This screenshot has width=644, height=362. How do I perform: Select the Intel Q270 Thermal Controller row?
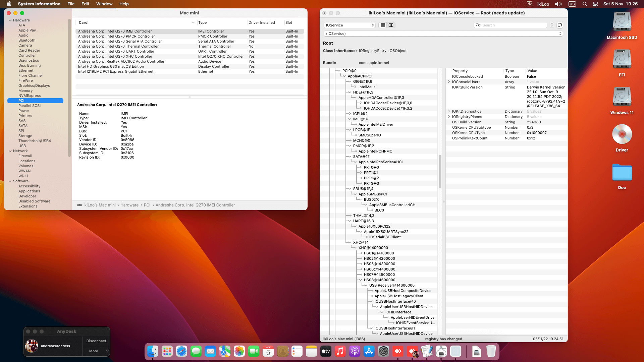[x=190, y=47]
